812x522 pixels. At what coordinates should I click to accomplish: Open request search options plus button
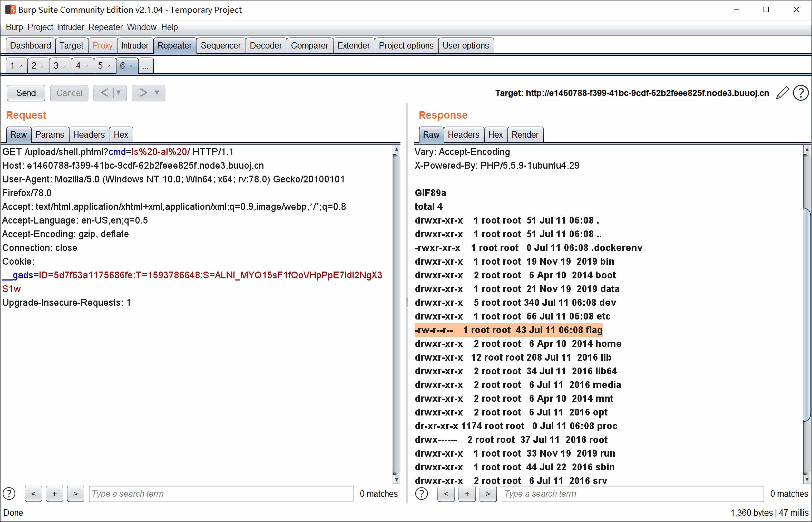[55, 494]
